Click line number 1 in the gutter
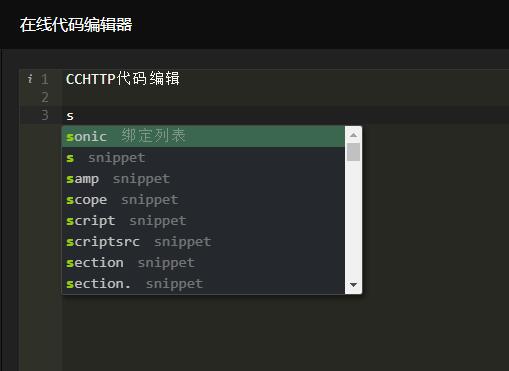 point(44,79)
